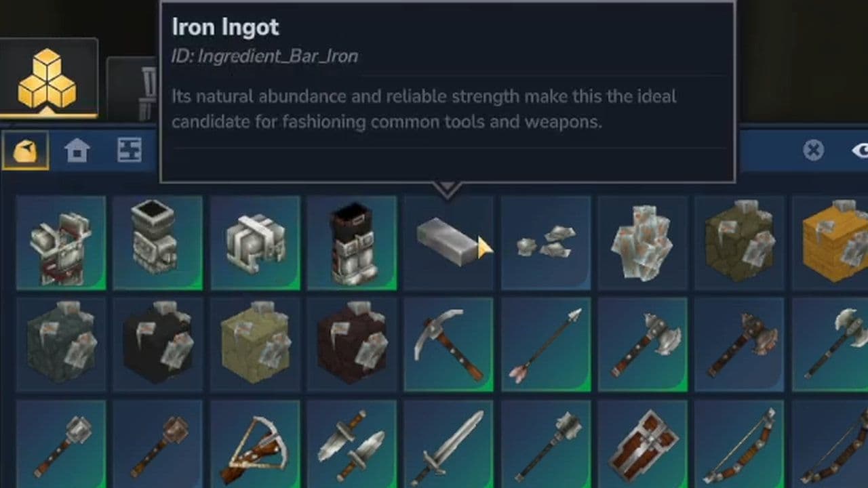868x488 pixels.
Task: Choose the iron crossbow item
Action: pos(255,444)
